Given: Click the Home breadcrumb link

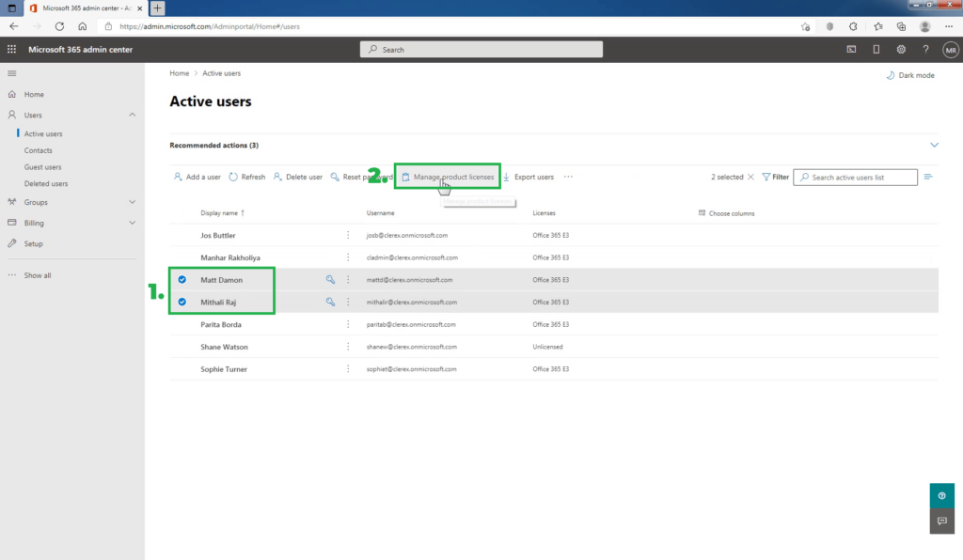Looking at the screenshot, I should coord(180,73).
